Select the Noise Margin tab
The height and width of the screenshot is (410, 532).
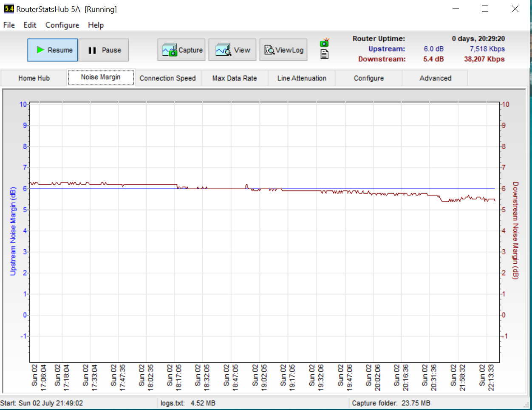point(101,77)
